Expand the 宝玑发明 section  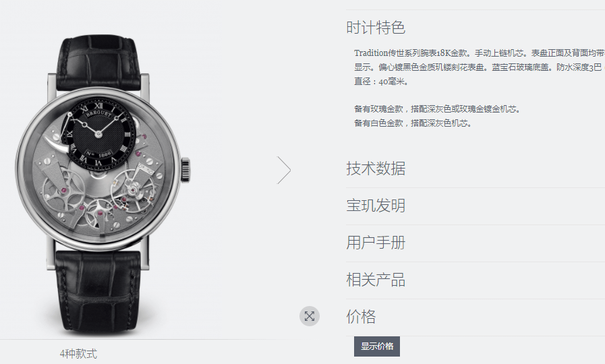pos(376,206)
